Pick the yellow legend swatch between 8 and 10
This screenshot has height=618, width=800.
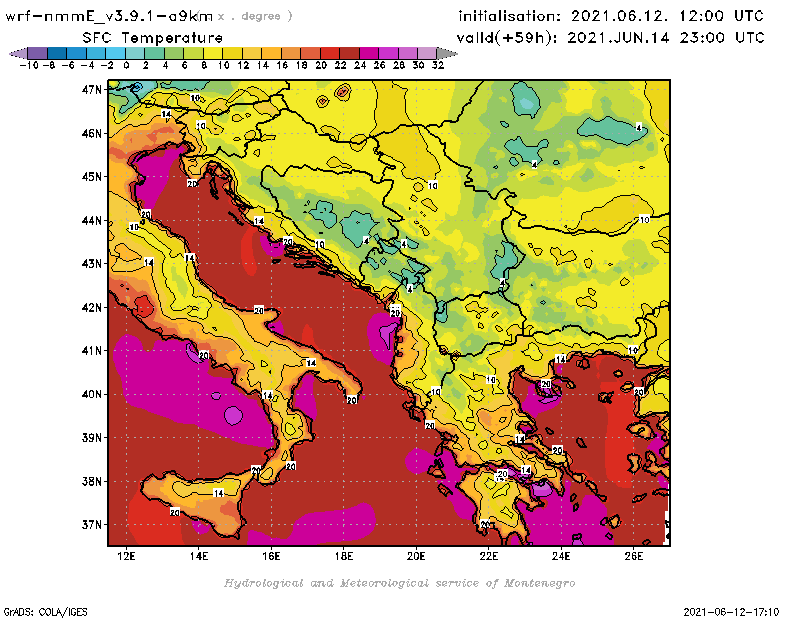tap(213, 53)
